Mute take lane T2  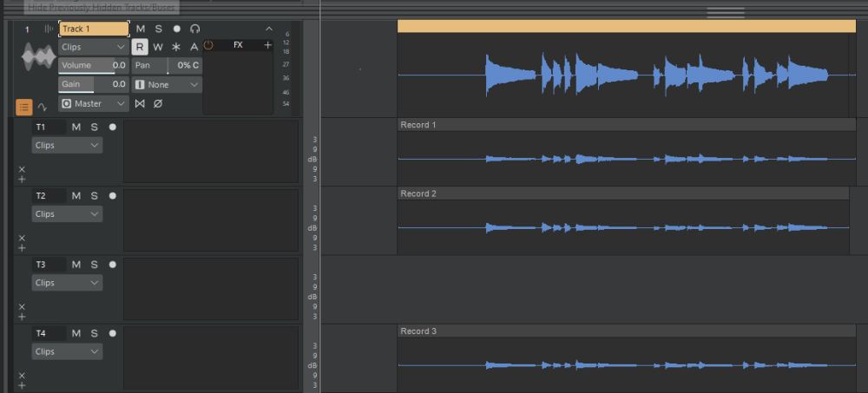[x=76, y=196]
